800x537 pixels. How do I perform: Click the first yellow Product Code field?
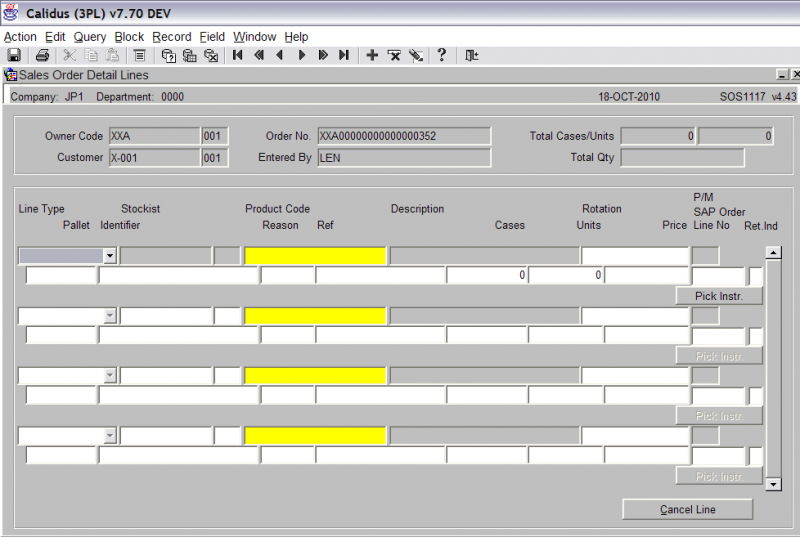click(x=315, y=255)
